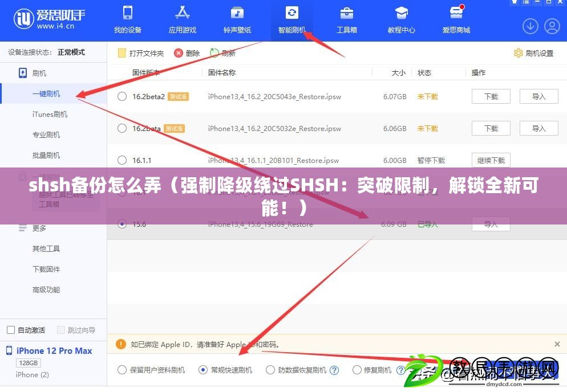
Task: Click 导入 for the 16.2beta firmware
Action: [x=539, y=128]
